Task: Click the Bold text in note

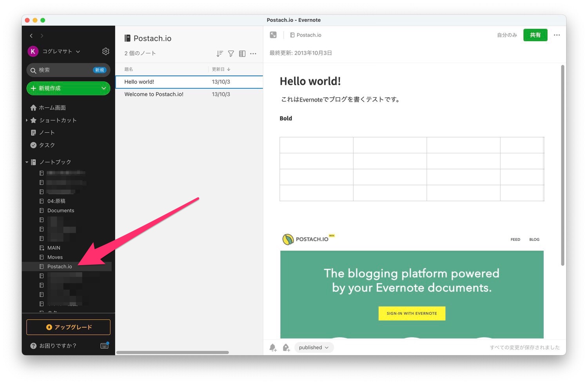Action: [x=286, y=118]
